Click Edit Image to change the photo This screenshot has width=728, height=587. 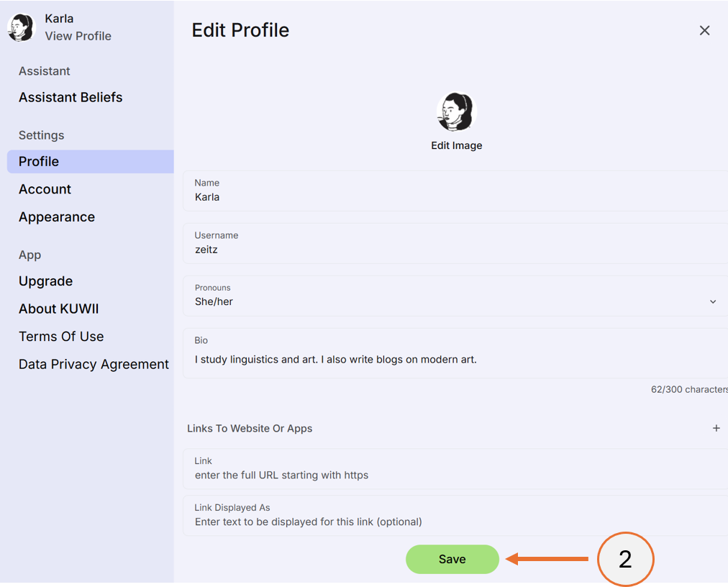tap(456, 145)
